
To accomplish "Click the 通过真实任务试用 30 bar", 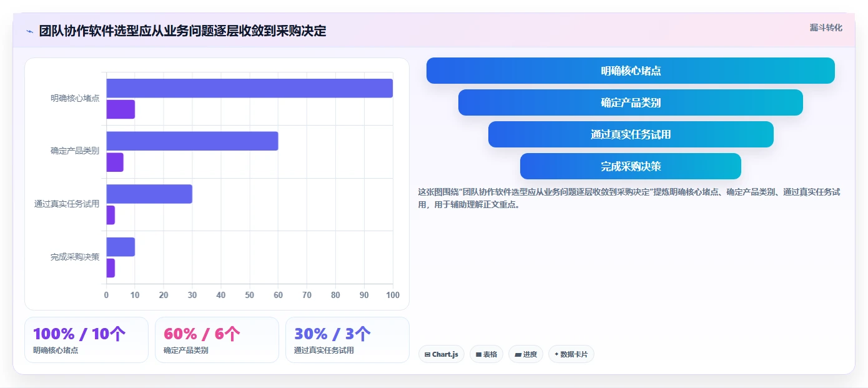I will coord(149,194).
